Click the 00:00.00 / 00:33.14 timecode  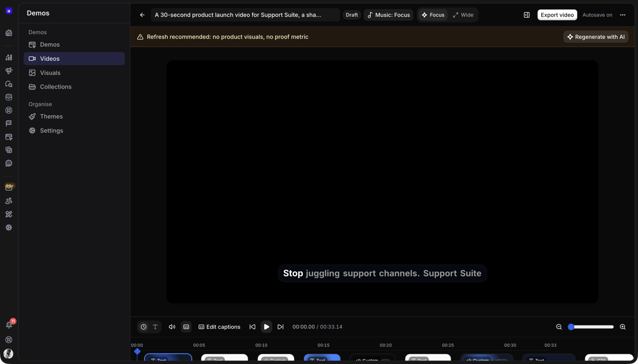pyautogui.click(x=317, y=327)
